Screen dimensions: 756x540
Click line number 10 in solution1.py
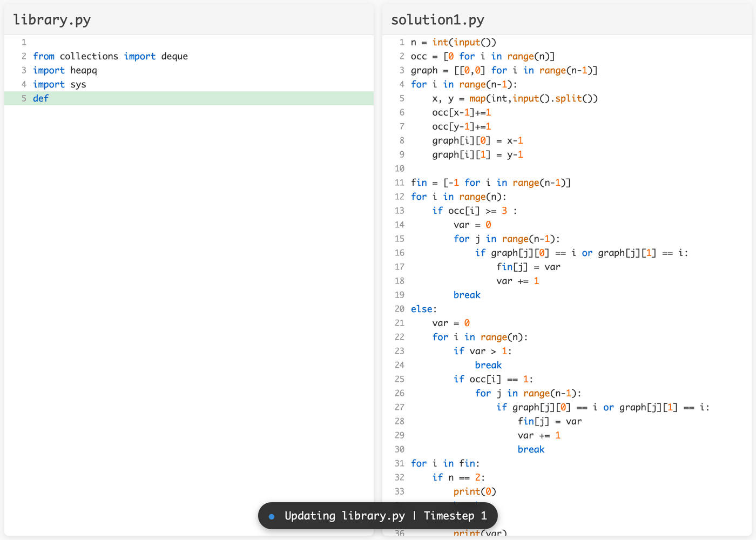pos(400,168)
